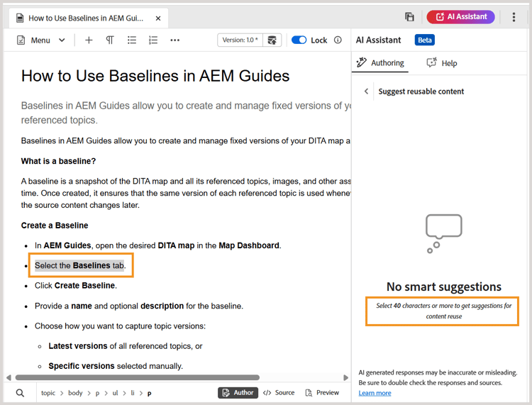Expand the Menu dropdown arrow
The width and height of the screenshot is (532, 405).
(x=62, y=40)
